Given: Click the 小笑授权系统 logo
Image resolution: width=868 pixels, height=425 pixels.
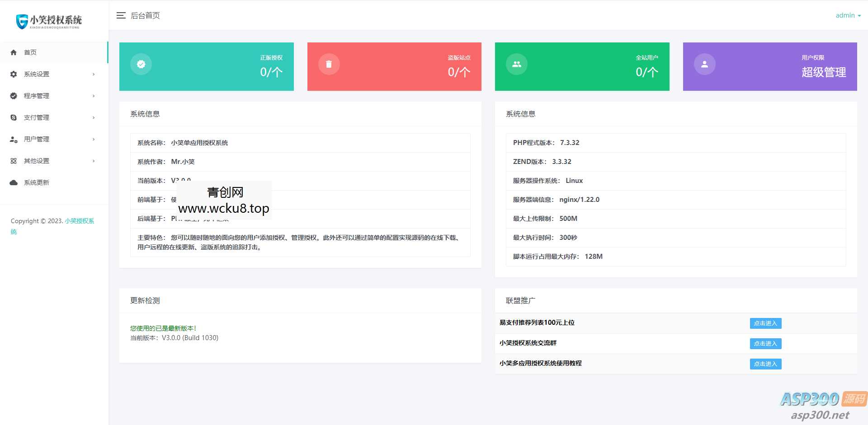Looking at the screenshot, I should pos(50,21).
